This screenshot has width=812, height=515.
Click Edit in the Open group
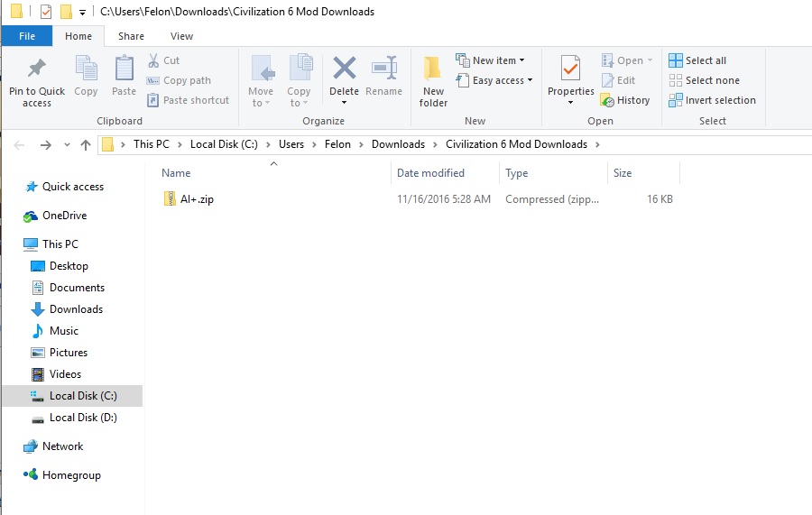point(618,81)
